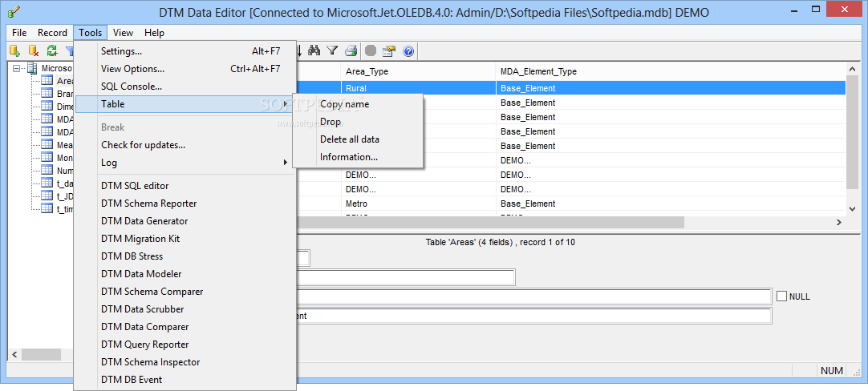Launch DTM Schema Comparer from the menu
Viewport: 868px width, 391px height.
pyautogui.click(x=185, y=292)
